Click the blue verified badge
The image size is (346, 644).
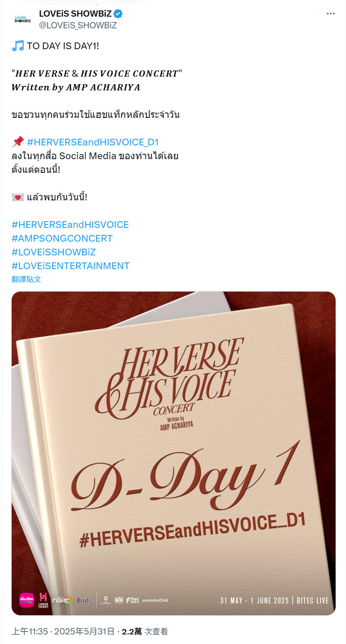[x=118, y=14]
